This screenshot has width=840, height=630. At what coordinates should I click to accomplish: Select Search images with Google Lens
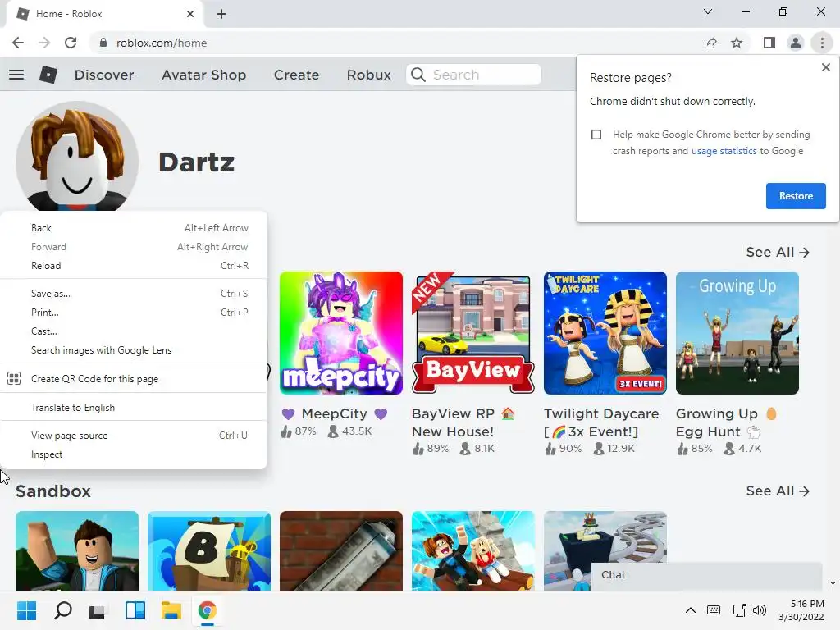(134, 349)
